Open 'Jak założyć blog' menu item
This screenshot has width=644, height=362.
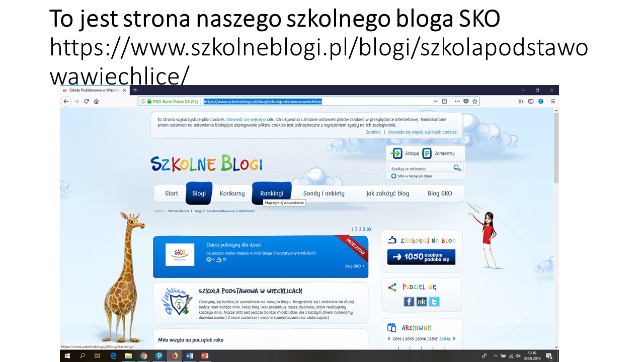[x=387, y=193]
